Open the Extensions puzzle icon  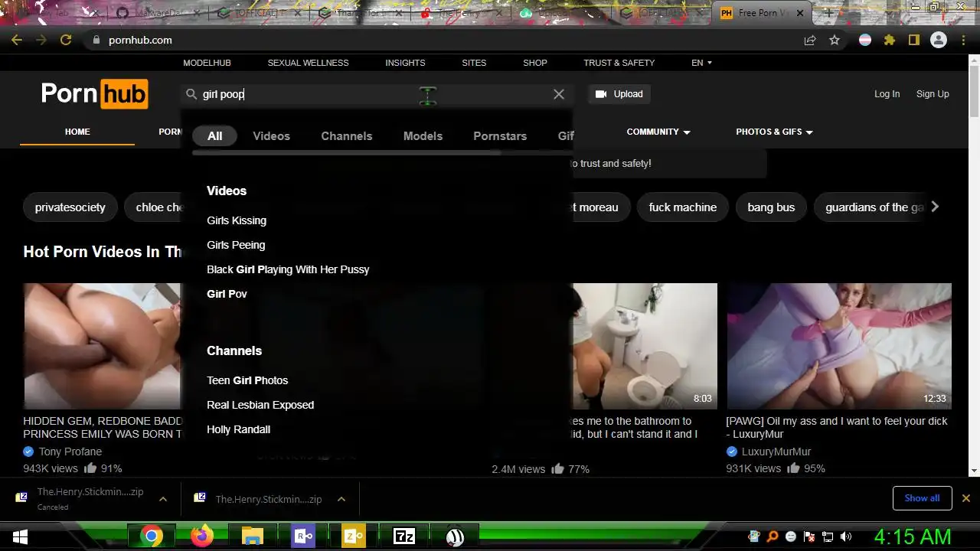890,40
